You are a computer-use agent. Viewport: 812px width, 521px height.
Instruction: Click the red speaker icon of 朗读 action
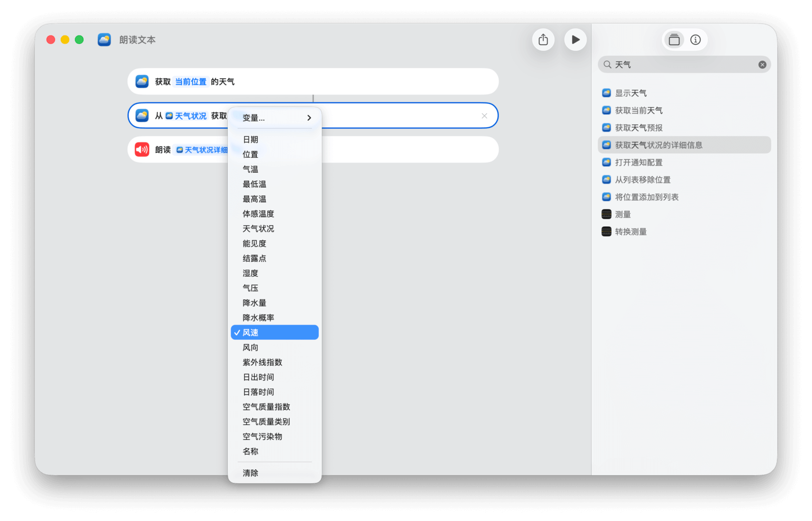coord(142,150)
